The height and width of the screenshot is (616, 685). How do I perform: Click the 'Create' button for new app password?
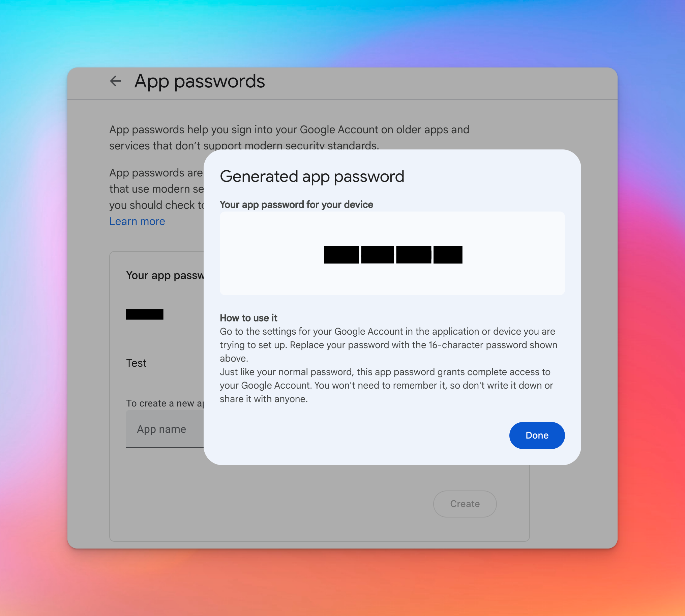465,504
